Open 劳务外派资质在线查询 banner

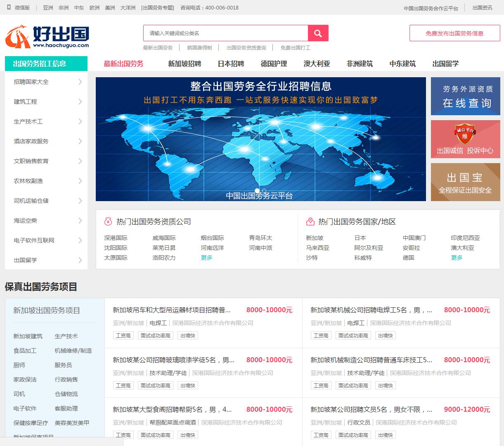(x=465, y=96)
